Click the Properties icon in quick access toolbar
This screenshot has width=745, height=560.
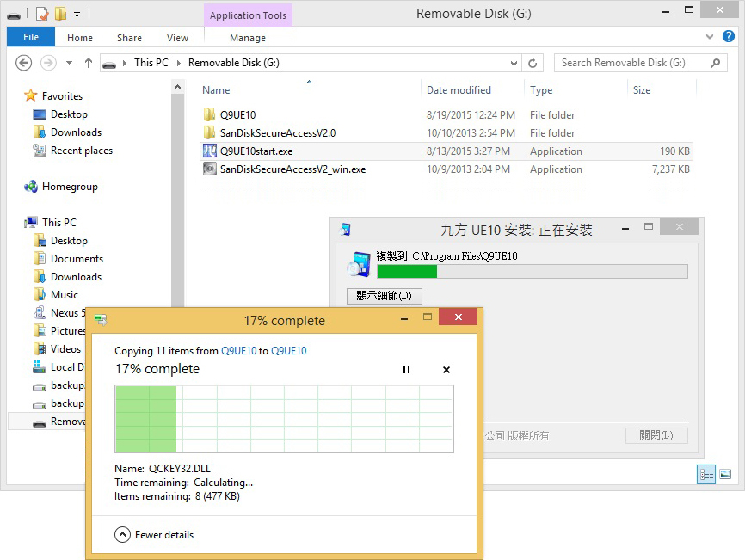(x=42, y=14)
